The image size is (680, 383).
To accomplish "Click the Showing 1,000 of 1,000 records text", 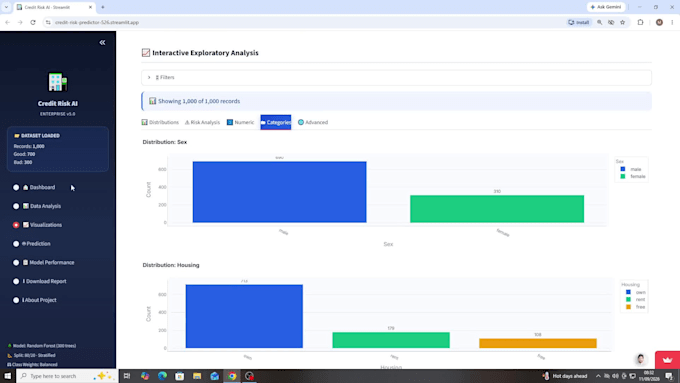I will click(199, 101).
